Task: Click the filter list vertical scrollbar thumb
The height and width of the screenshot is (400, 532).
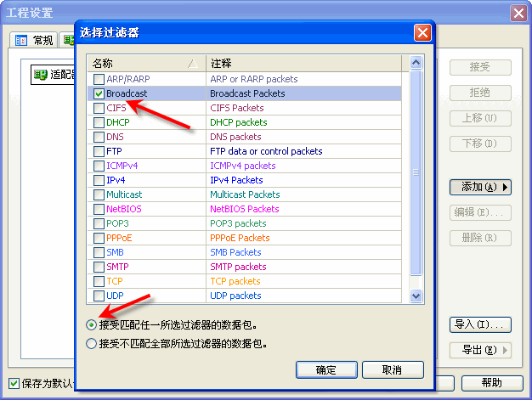Action: [416, 172]
